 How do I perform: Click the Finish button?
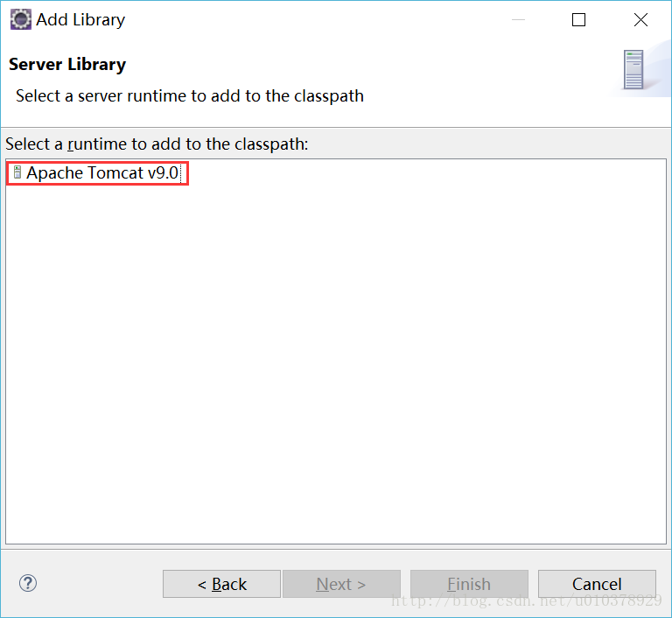pyautogui.click(x=469, y=584)
